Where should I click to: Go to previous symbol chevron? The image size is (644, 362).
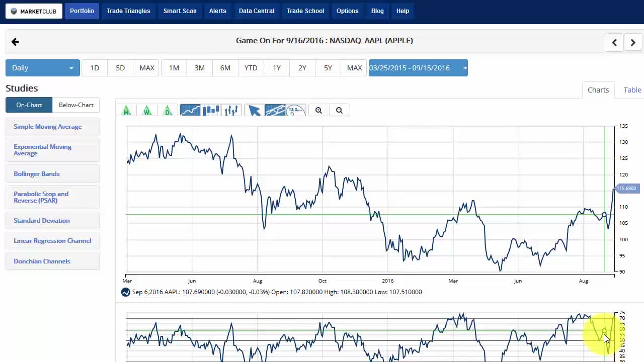pyautogui.click(x=614, y=43)
